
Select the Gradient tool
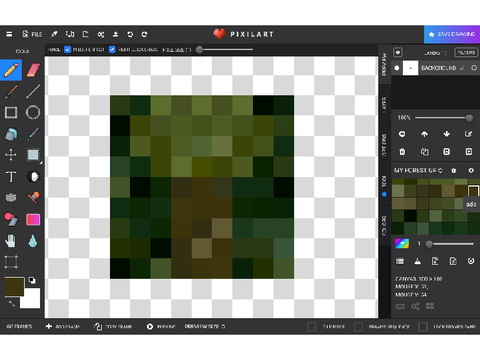pyautogui.click(x=33, y=220)
